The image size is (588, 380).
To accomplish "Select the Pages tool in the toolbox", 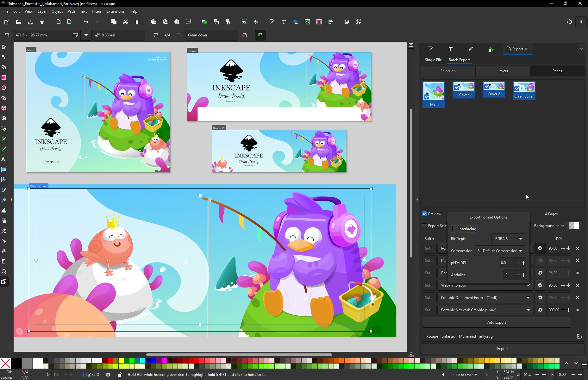I will point(4,282).
